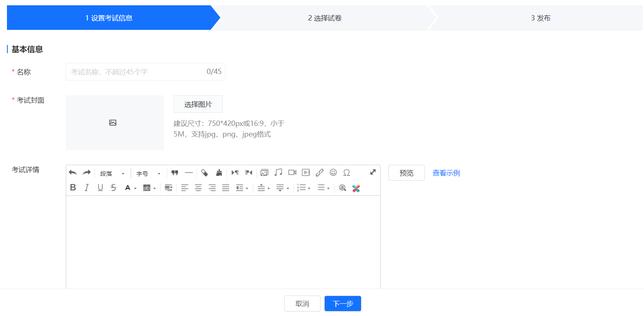The image size is (644, 316).
Task: Click the 选择图片 button
Action: (x=198, y=104)
